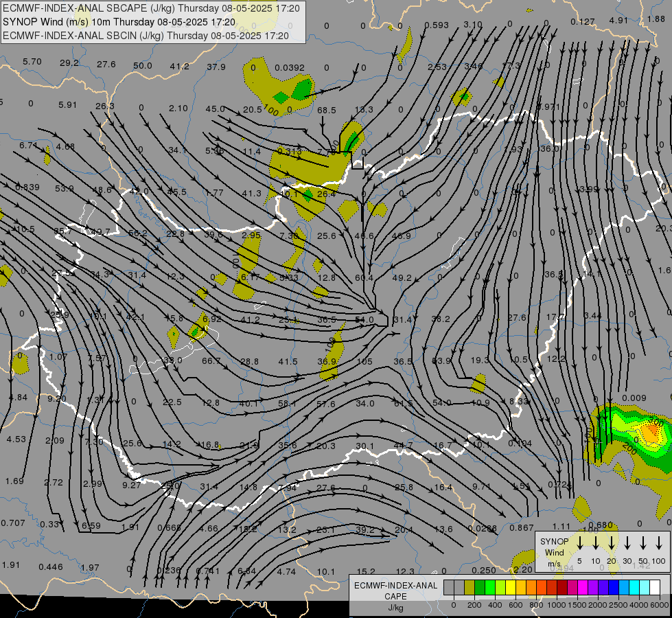Click the map value 60.4
Image resolution: width=672 pixels, height=618 pixels.
[364, 278]
